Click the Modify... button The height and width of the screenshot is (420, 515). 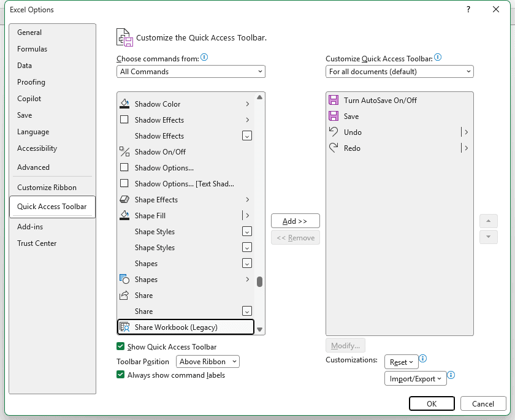click(x=345, y=345)
